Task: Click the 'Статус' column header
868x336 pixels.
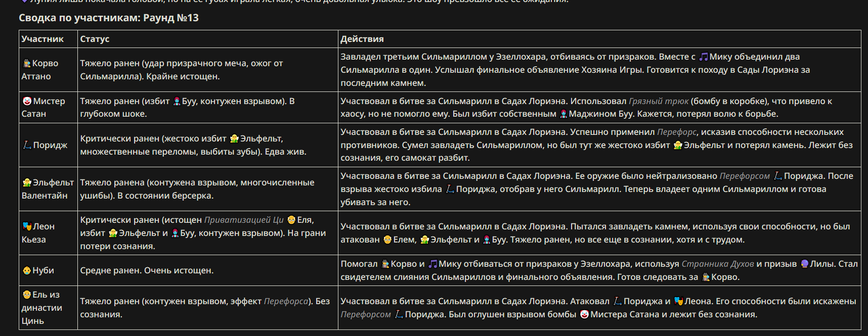Action: point(95,39)
